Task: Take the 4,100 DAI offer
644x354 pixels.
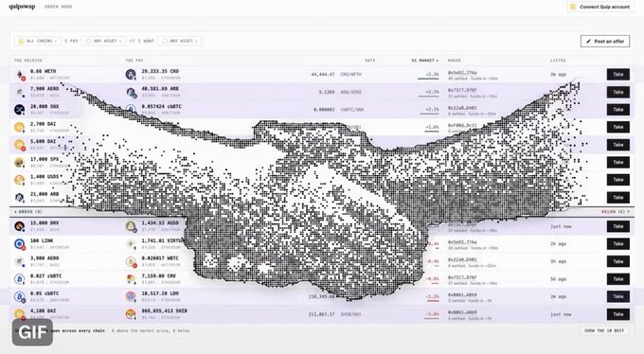Action: tap(618, 314)
